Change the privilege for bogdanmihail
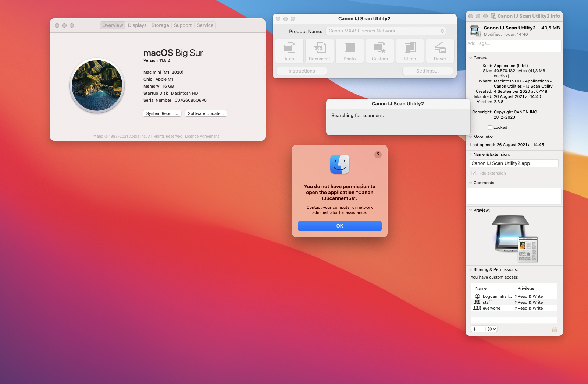Image resolution: width=588 pixels, height=384 pixels. tap(529, 296)
